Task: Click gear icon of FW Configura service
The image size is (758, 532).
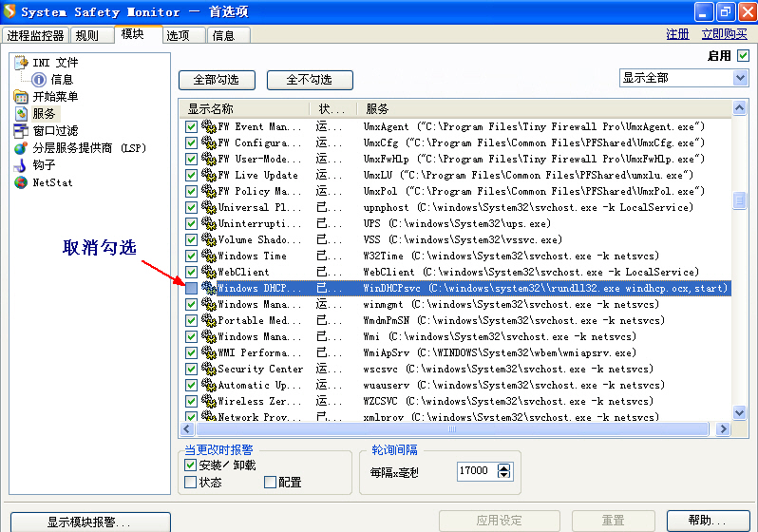Action: (x=208, y=142)
